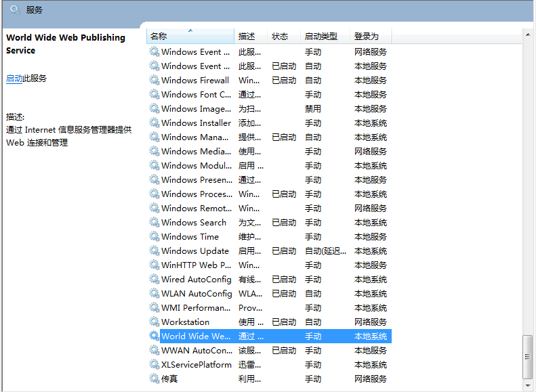Click 迅雷... description of XLServicePlatform
This screenshot has height=392, width=536.
[x=249, y=365]
